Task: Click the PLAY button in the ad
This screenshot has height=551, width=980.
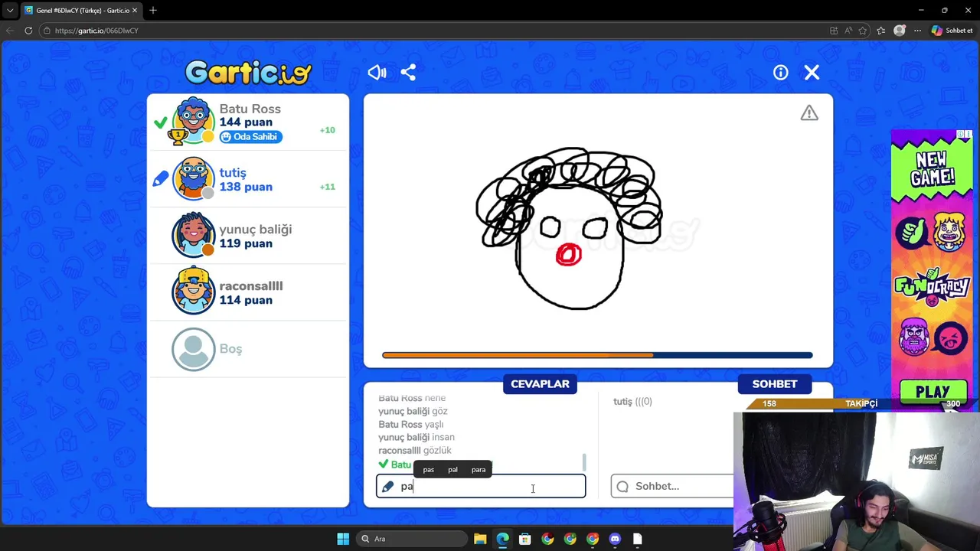Action: [932, 392]
